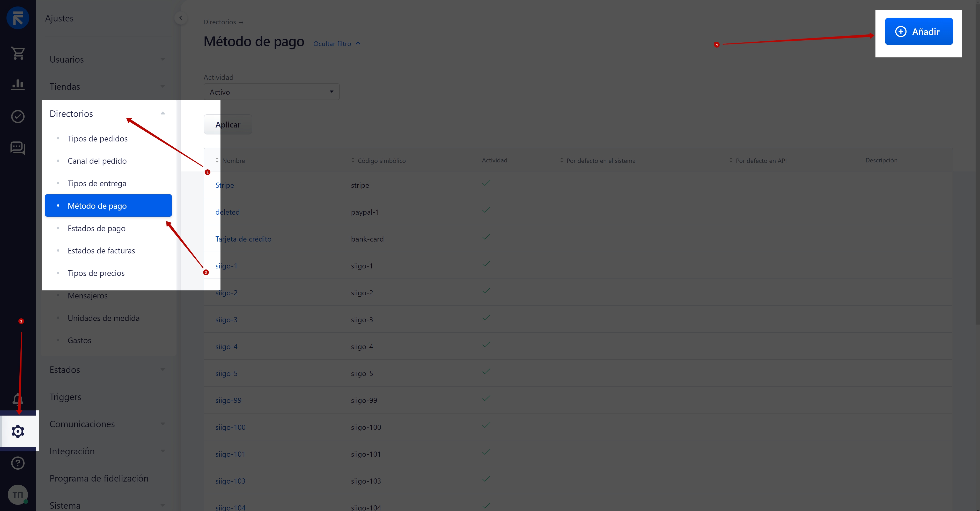980x511 pixels.
Task: Select Tipos de precios directory
Action: 96,273
